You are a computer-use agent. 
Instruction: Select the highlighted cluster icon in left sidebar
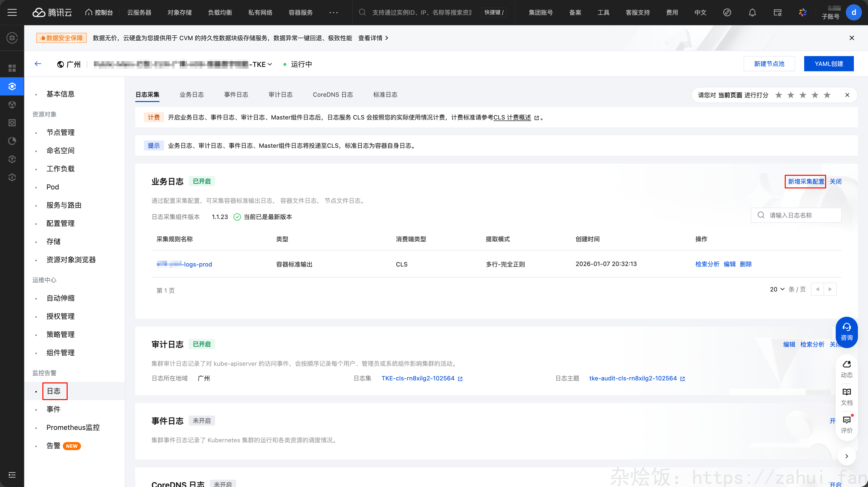click(x=12, y=86)
